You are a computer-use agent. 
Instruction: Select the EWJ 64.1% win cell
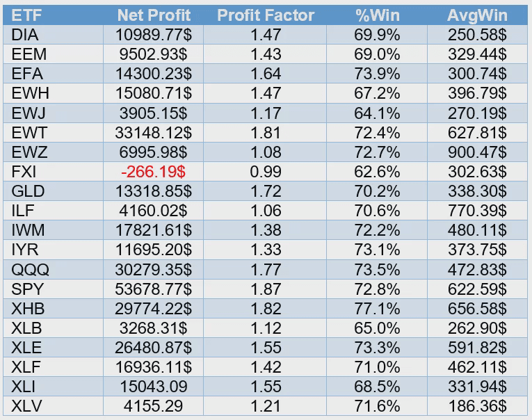point(377,113)
